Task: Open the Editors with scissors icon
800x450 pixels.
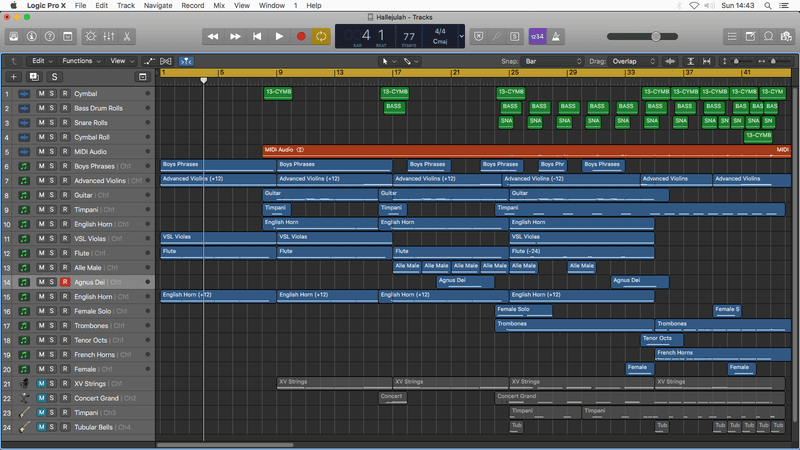Action: click(x=128, y=36)
